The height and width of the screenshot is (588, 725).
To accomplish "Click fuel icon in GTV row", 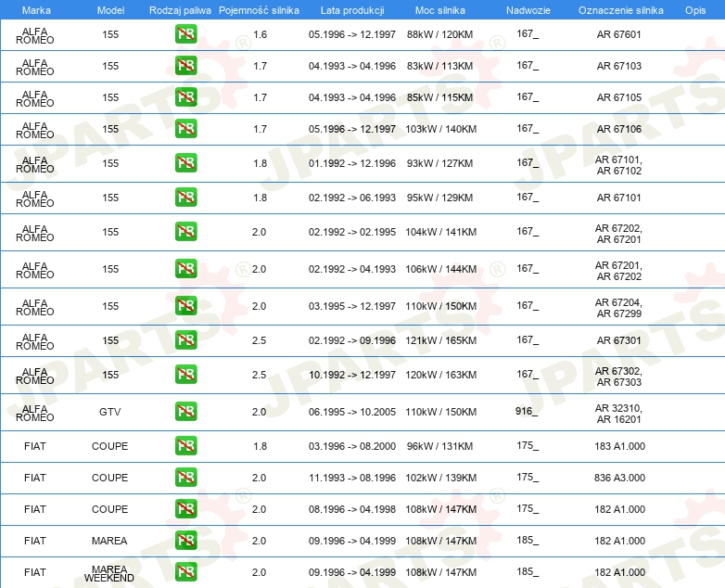I will [x=185, y=412].
